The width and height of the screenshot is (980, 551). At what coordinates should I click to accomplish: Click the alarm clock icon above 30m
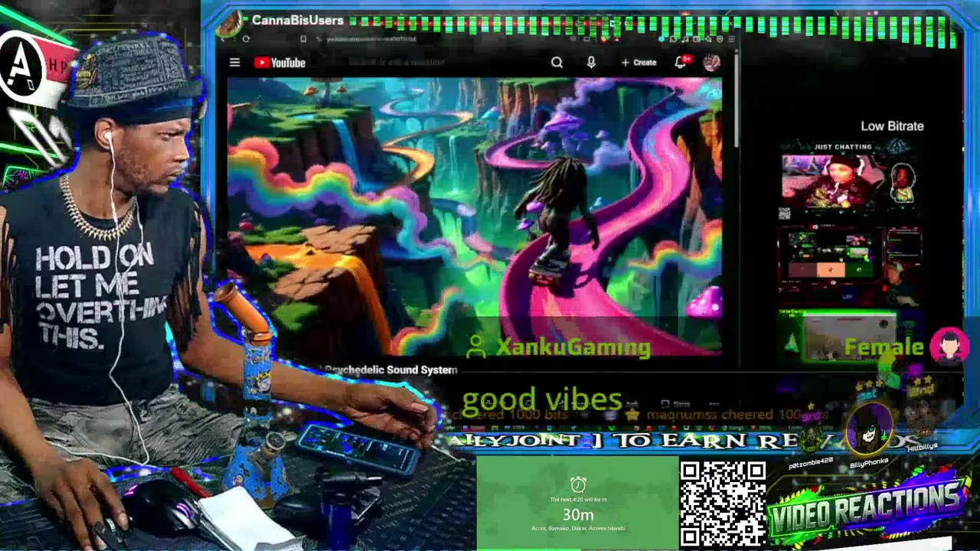578,484
